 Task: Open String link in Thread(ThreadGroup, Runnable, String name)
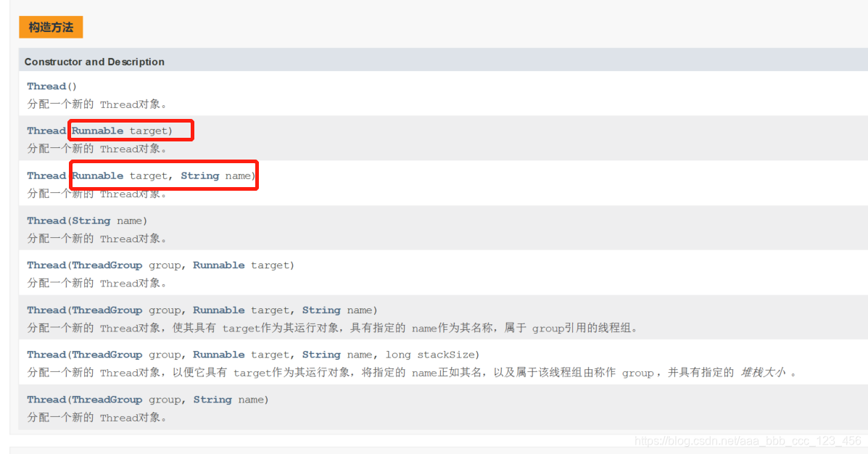pos(321,310)
